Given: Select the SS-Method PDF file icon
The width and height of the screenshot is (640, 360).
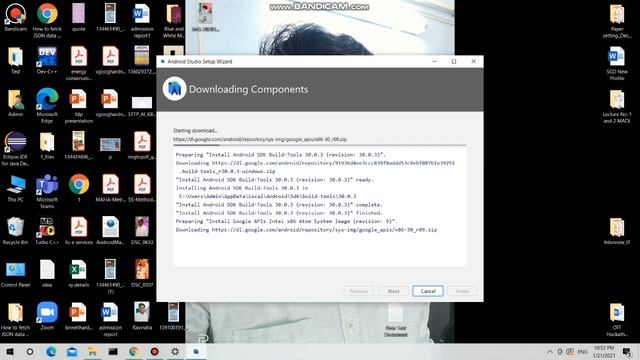Looking at the screenshot, I should click(142, 188).
